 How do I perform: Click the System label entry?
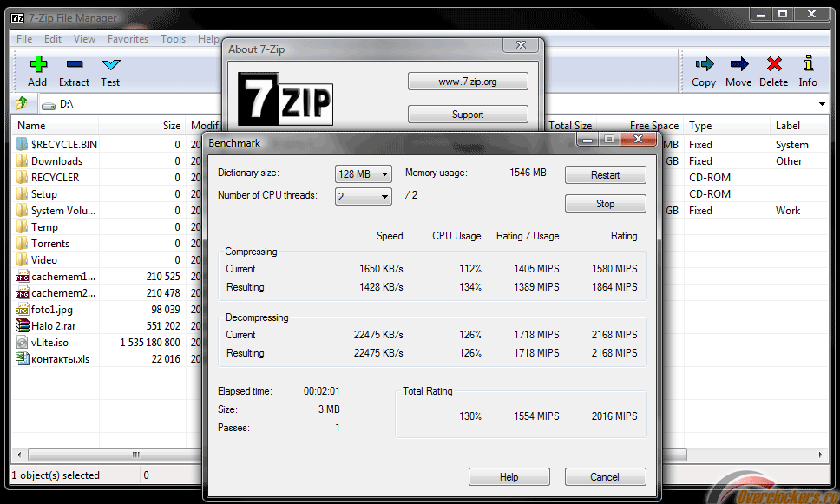[x=792, y=145]
